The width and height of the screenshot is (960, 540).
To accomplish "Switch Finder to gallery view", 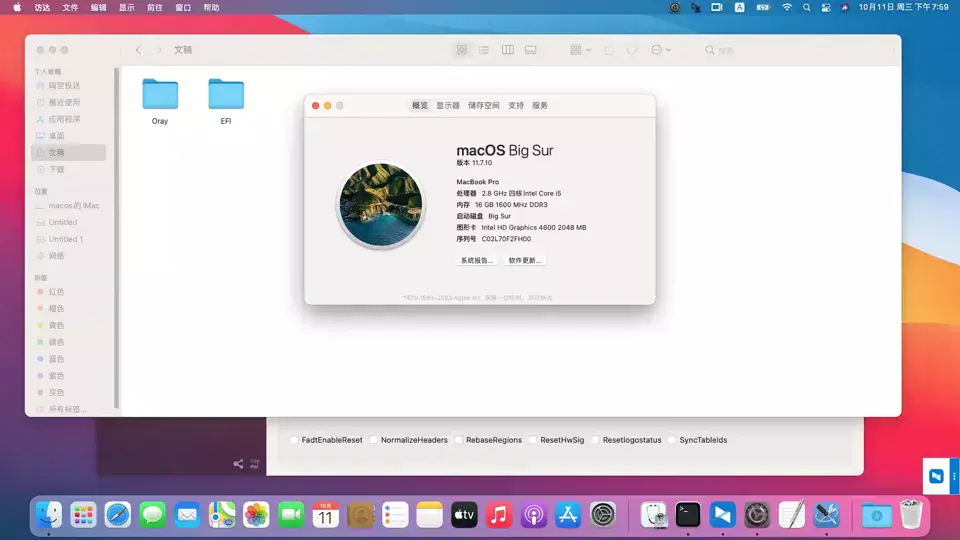I will [530, 50].
